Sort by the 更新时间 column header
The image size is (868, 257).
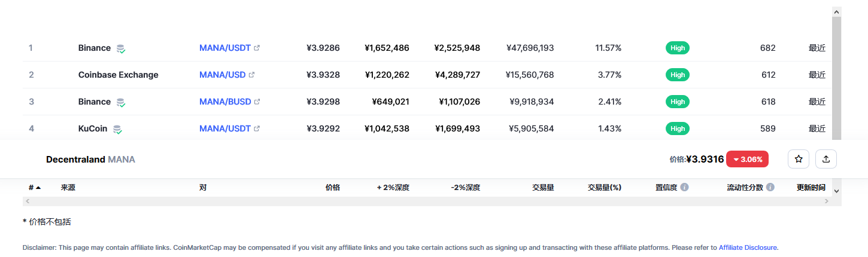click(811, 188)
